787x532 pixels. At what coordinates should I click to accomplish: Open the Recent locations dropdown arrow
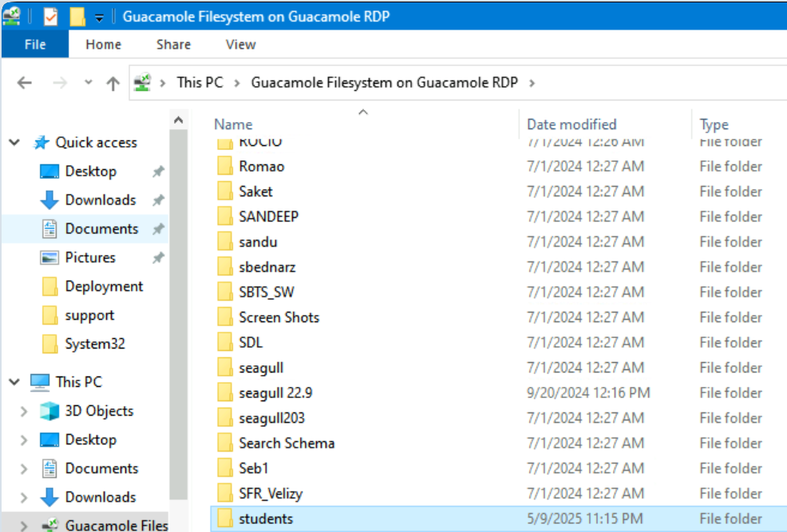(88, 82)
